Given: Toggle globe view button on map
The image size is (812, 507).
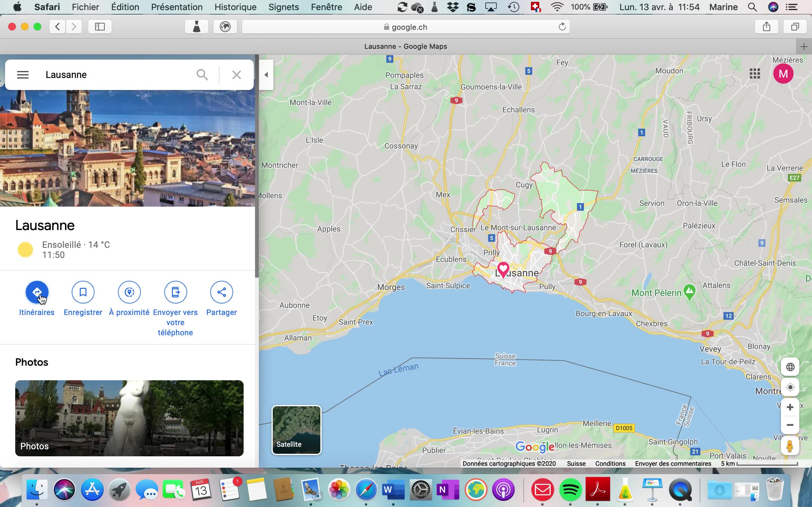Looking at the screenshot, I should click(790, 367).
